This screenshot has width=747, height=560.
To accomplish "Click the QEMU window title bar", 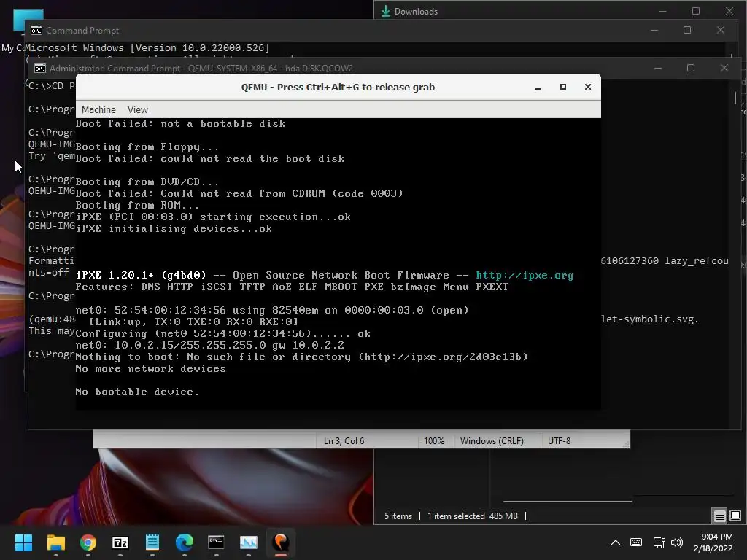I will [x=338, y=87].
